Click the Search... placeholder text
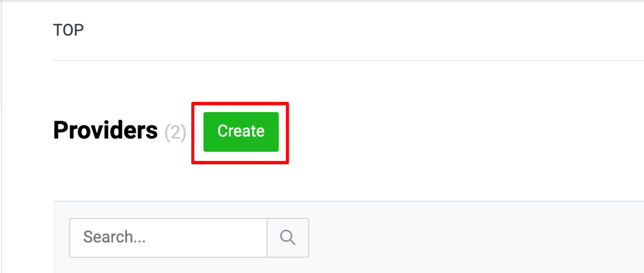The height and width of the screenshot is (273, 644). 114,238
